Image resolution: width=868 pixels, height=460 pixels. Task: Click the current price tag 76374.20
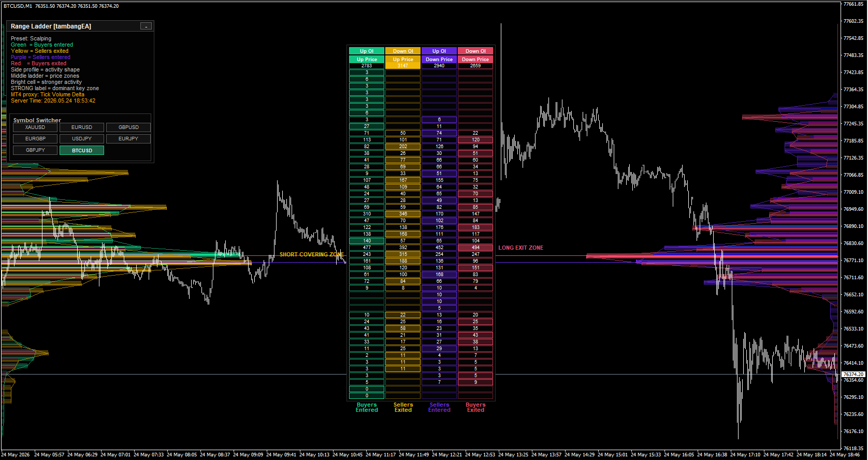(x=853, y=374)
